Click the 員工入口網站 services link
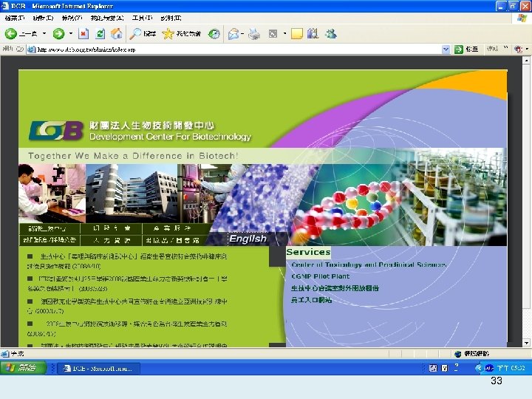 pos(312,300)
